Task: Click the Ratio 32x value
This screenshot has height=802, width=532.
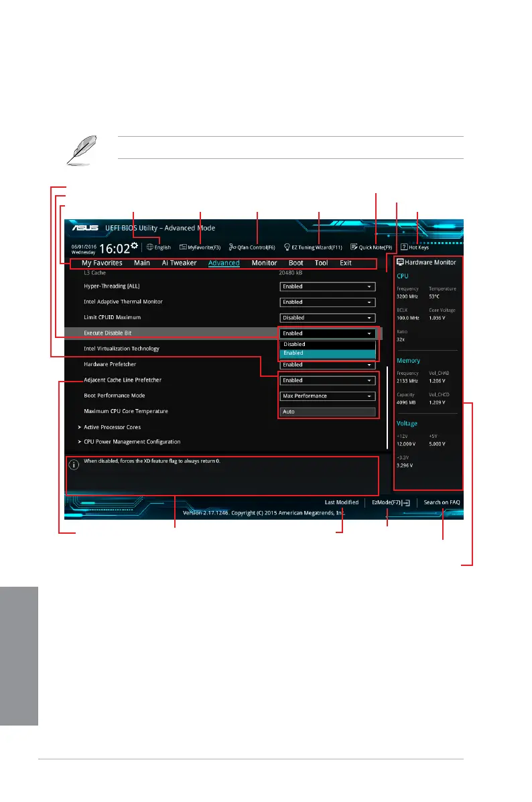Action: point(401,339)
